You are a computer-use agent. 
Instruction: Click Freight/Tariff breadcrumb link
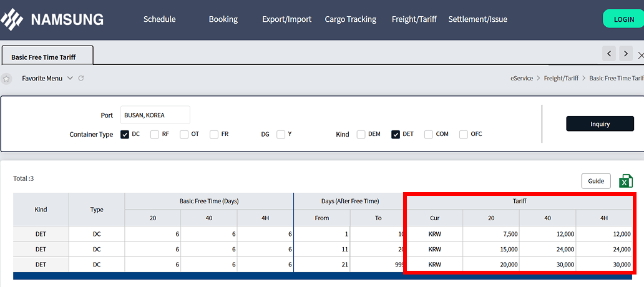tap(562, 79)
